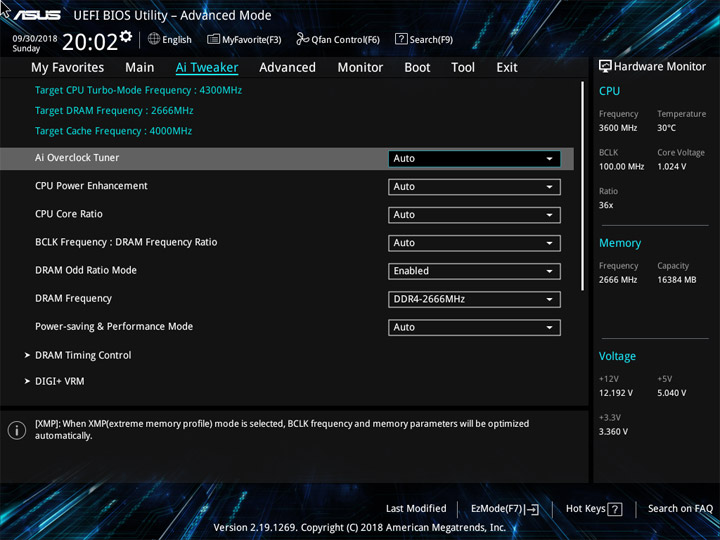Switch to Advanced tab
Image resolution: width=720 pixels, height=540 pixels.
[287, 68]
